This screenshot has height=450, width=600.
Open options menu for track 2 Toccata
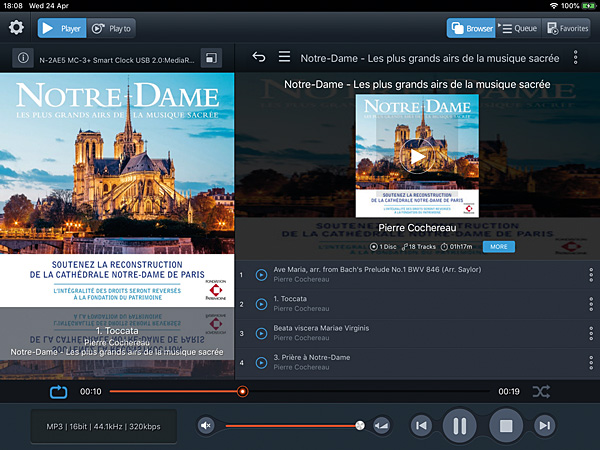(591, 304)
